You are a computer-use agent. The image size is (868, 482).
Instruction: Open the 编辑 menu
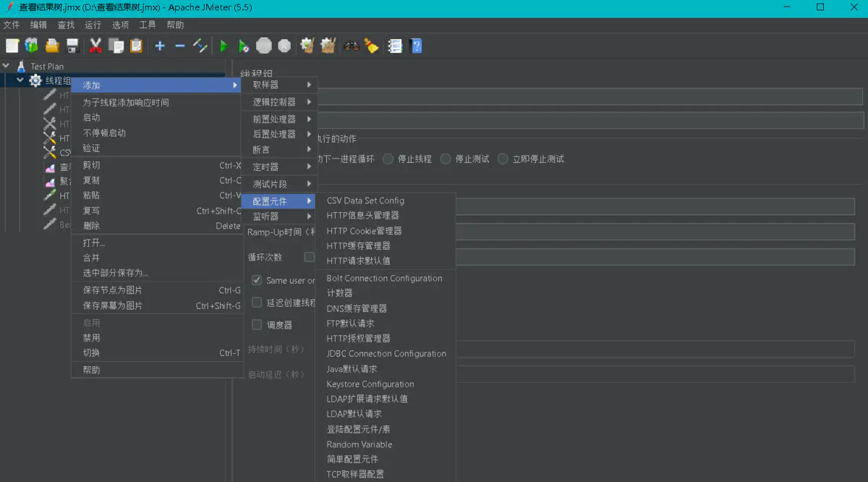(38, 25)
